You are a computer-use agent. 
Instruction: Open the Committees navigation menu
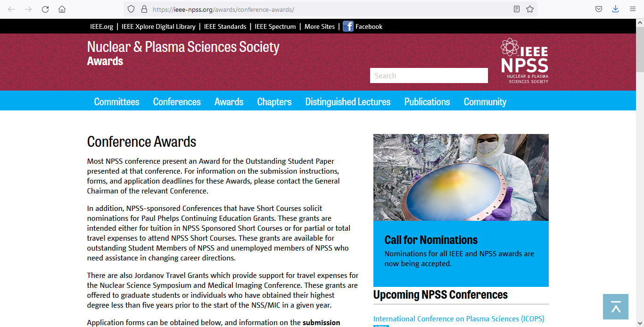(x=116, y=102)
